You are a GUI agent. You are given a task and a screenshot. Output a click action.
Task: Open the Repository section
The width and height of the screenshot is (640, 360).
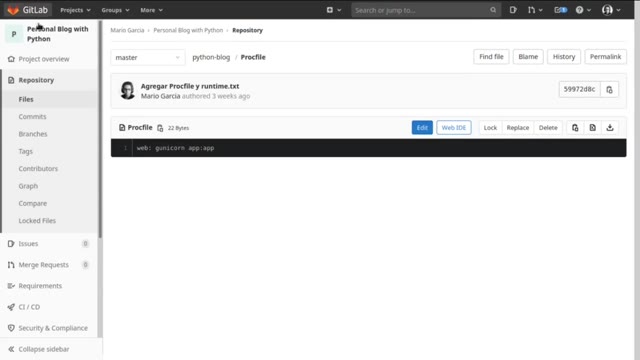tap(36, 80)
